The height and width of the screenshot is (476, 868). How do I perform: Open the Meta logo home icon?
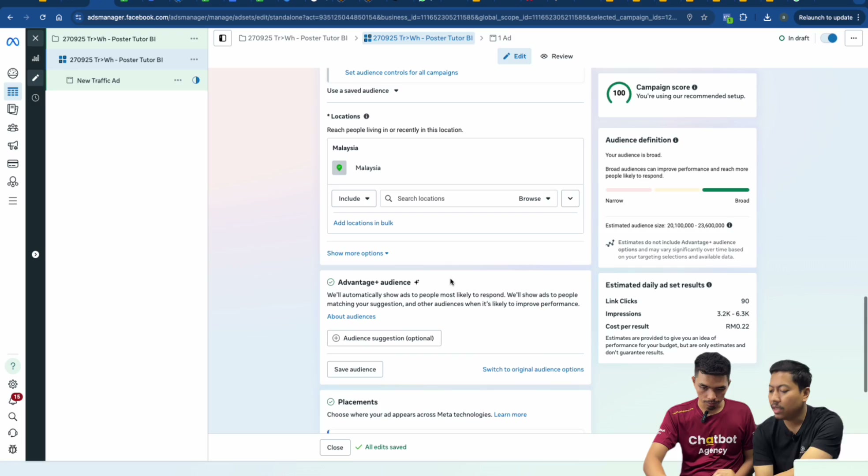[x=13, y=42]
